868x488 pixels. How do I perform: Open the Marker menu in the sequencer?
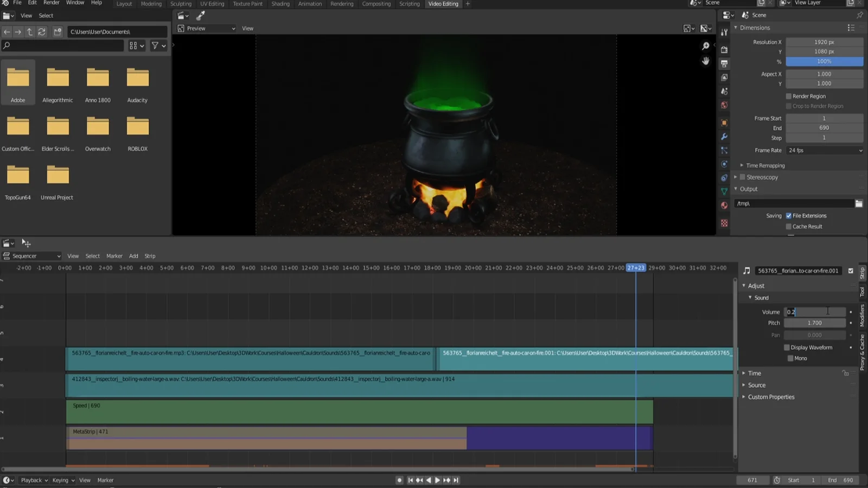pyautogui.click(x=114, y=255)
